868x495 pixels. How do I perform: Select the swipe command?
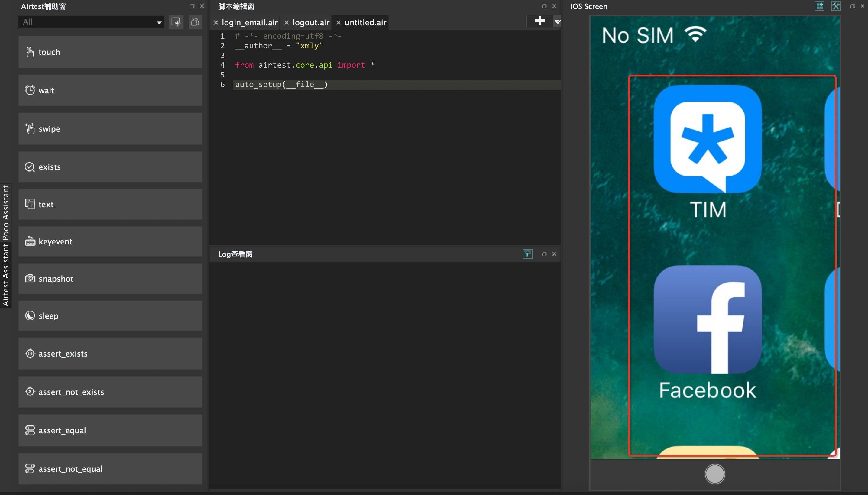click(x=110, y=129)
